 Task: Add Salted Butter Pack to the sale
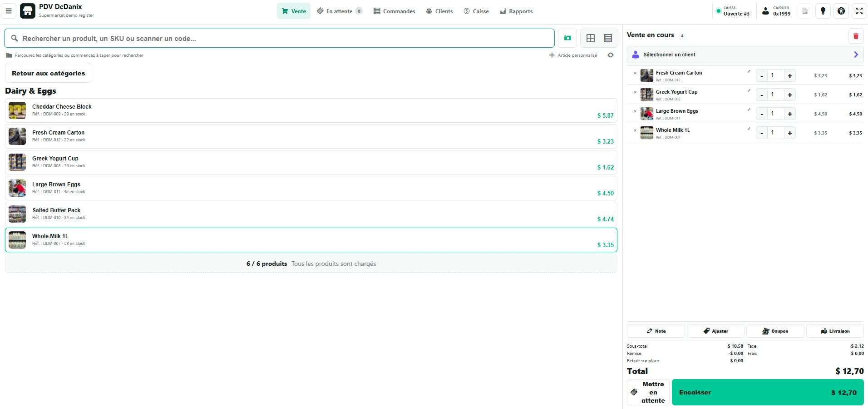pyautogui.click(x=311, y=214)
